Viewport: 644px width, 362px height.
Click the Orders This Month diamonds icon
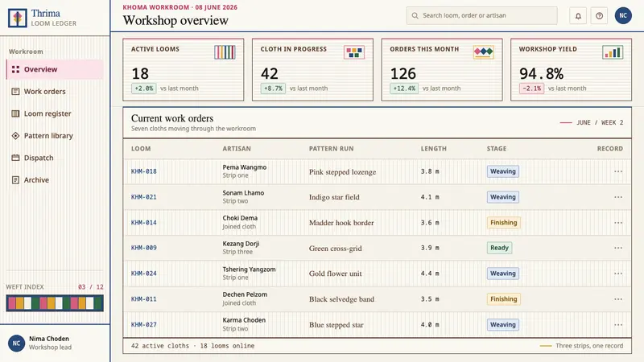pyautogui.click(x=484, y=52)
